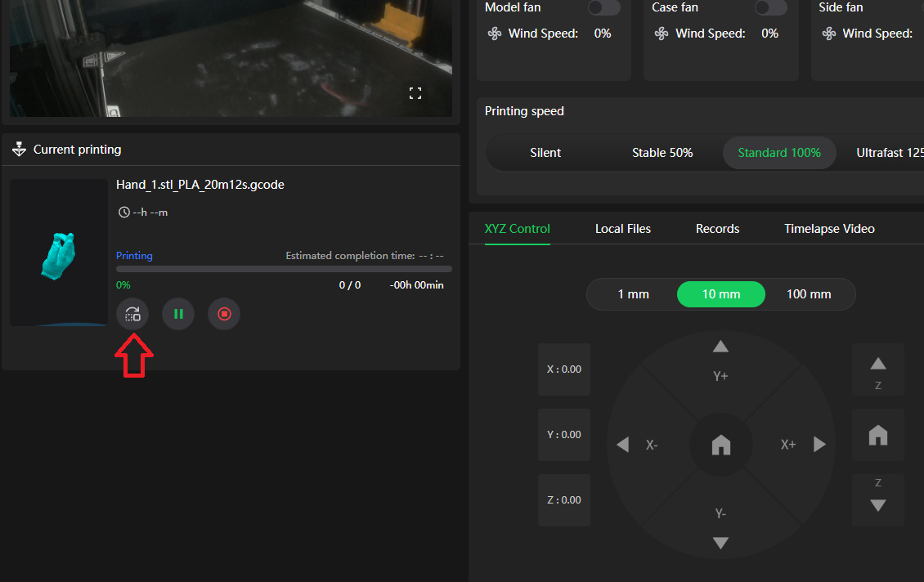Click the Hand_1 model thumbnail
The height and width of the screenshot is (582, 924).
(59, 253)
